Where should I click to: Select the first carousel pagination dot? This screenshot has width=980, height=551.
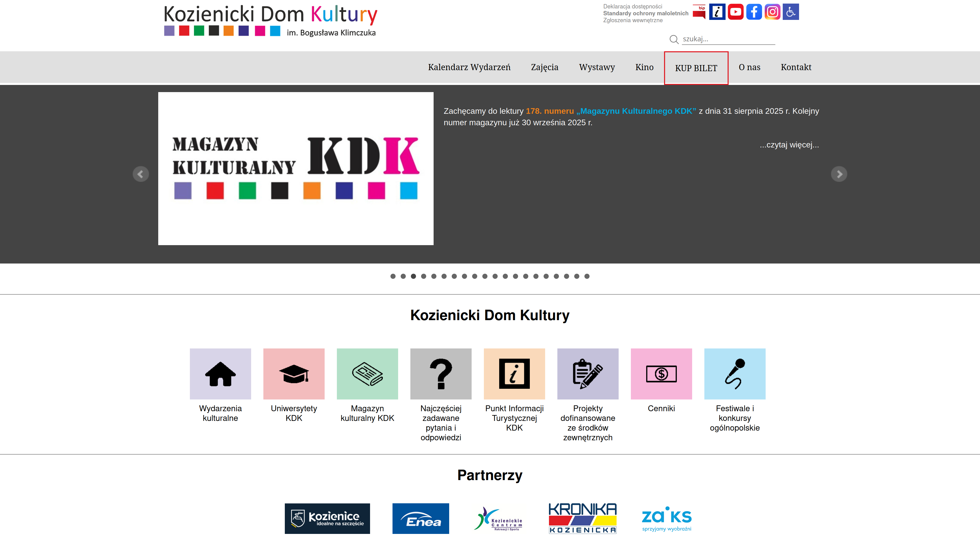click(x=393, y=276)
